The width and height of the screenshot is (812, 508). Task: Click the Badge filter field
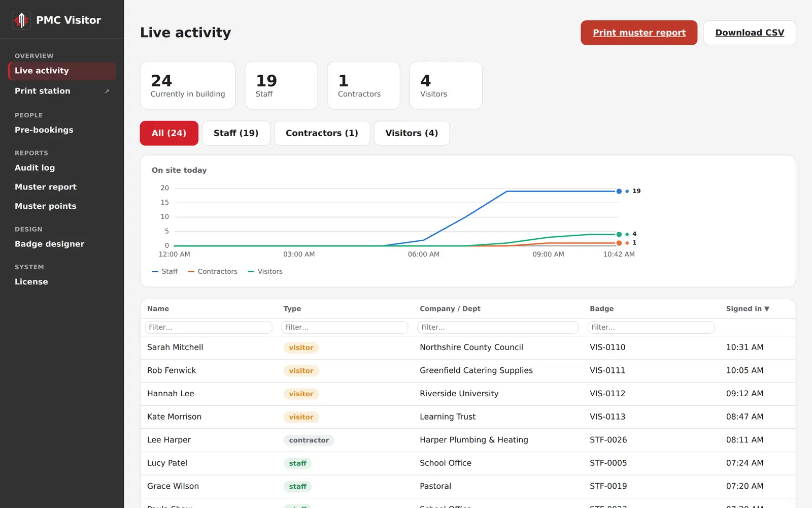[651, 327]
